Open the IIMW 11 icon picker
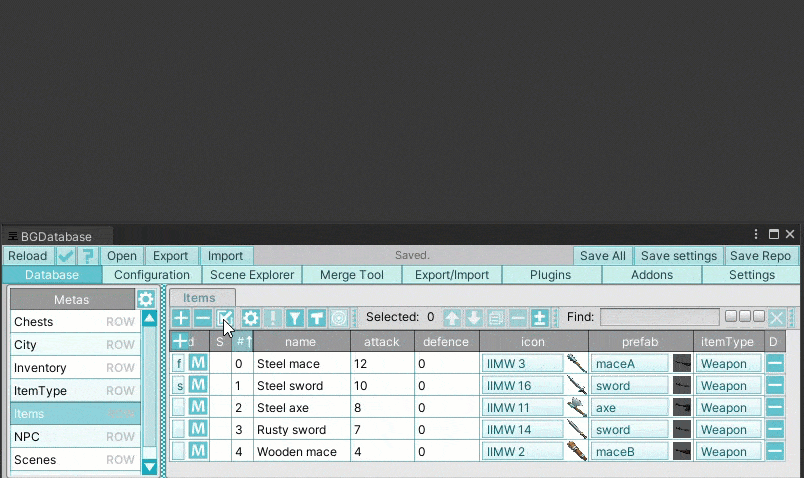Image resolution: width=804 pixels, height=478 pixels. coord(522,407)
